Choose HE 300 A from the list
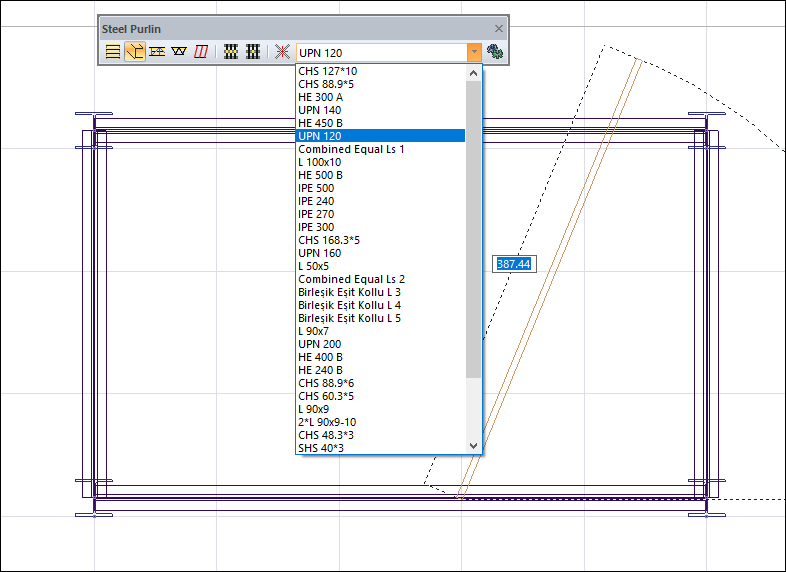Screen dimensions: 786x572 click(320, 97)
